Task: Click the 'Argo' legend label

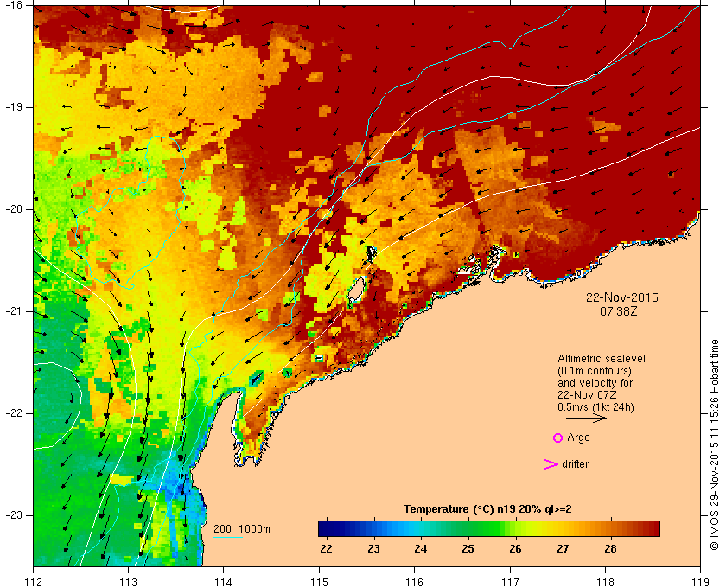Action: click(x=578, y=438)
